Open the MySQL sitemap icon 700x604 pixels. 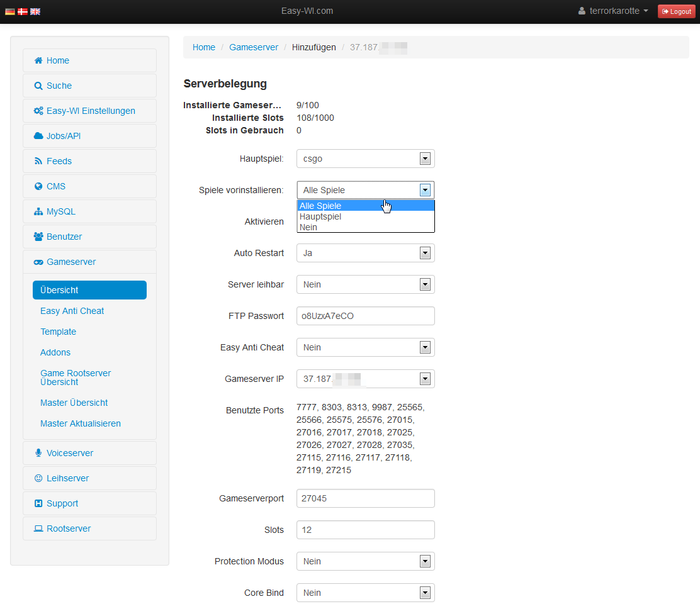40,211
